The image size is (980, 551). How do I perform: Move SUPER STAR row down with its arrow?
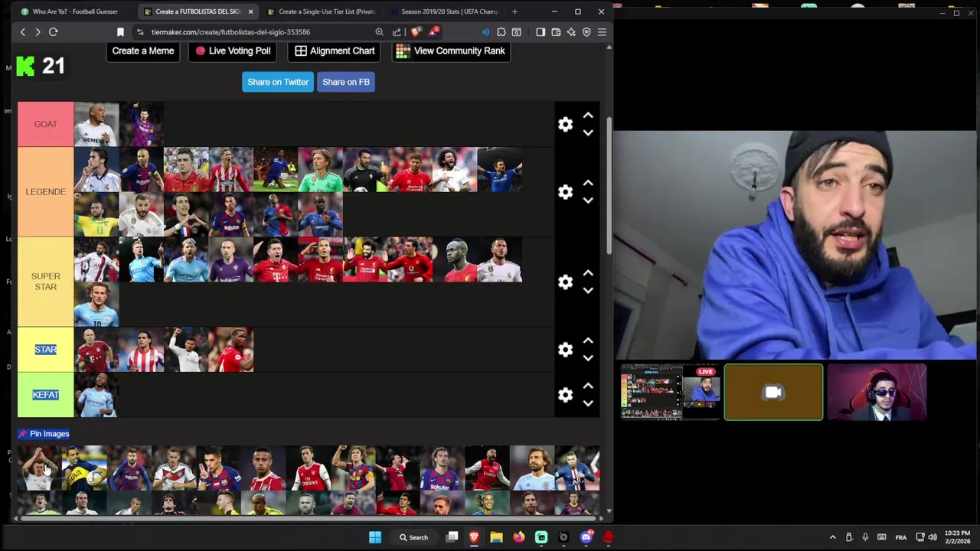click(588, 291)
